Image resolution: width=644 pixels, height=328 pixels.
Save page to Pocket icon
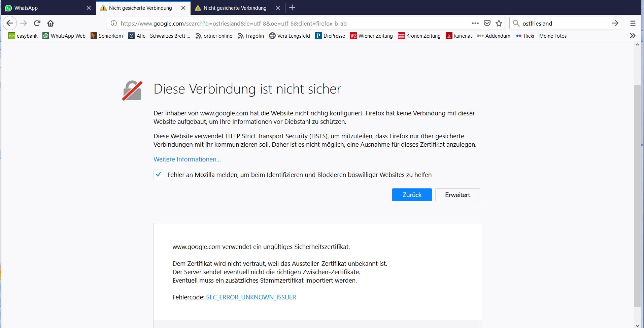click(x=487, y=23)
